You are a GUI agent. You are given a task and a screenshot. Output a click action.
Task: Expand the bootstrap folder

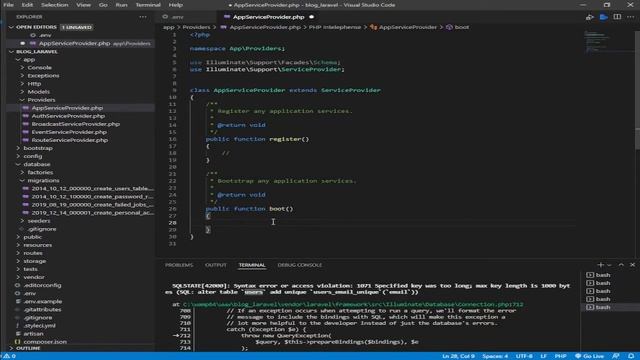(18, 148)
